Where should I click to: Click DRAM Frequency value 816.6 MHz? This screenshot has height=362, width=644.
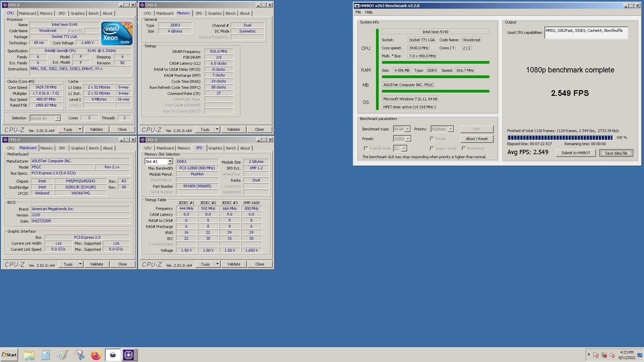coord(219,51)
